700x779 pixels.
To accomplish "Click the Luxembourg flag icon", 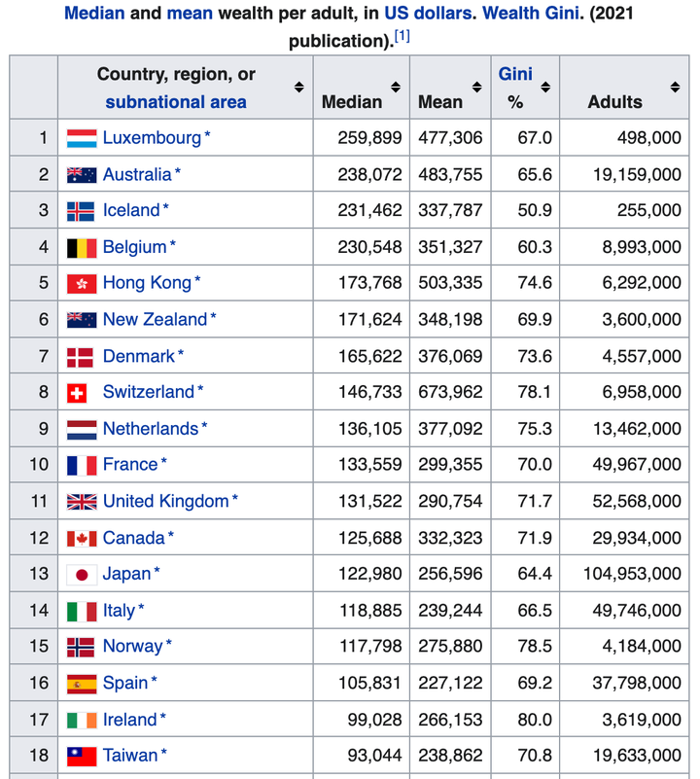I will click(x=82, y=139).
